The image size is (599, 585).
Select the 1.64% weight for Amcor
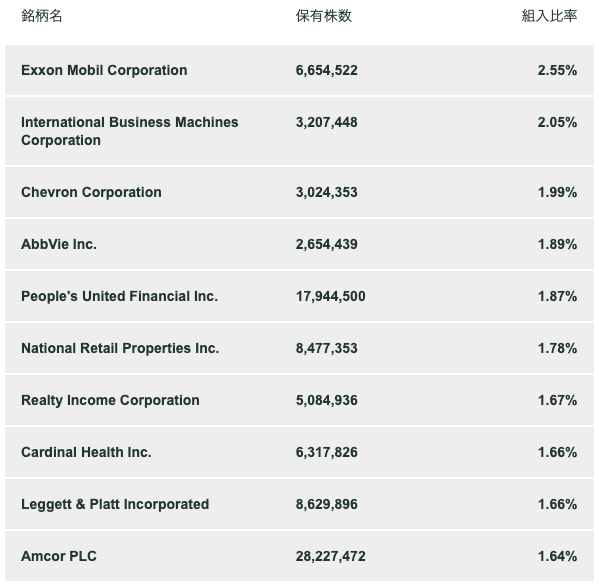pyautogui.click(x=557, y=556)
